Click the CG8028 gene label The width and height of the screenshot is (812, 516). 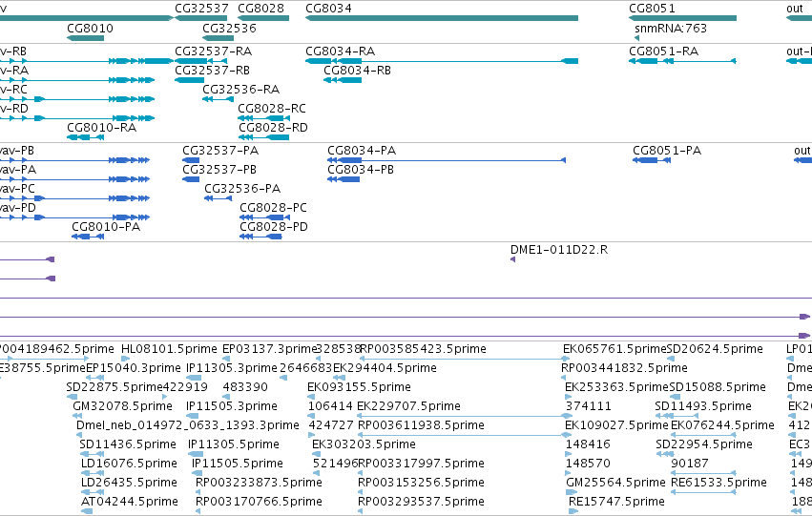(261, 9)
